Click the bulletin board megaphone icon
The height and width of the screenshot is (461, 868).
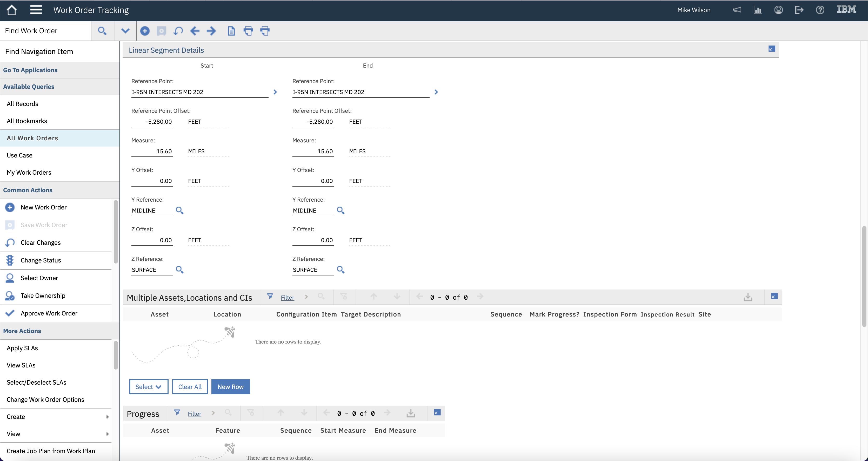[737, 10]
